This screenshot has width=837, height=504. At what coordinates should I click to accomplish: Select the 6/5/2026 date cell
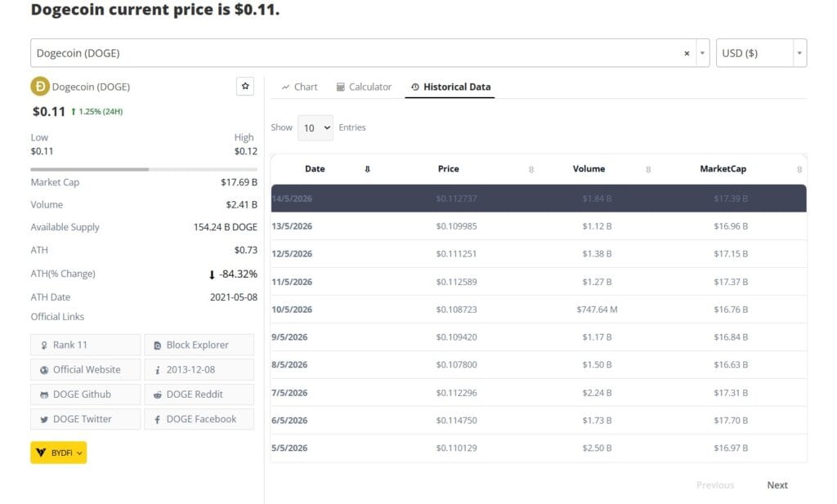tap(289, 420)
